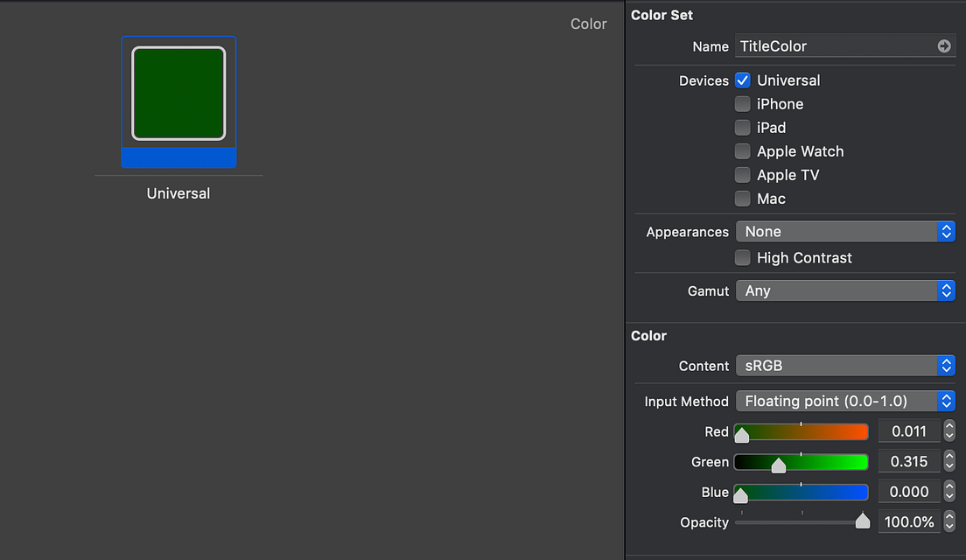This screenshot has width=966, height=560.
Task: Check the Mac device checkbox
Action: 742,198
